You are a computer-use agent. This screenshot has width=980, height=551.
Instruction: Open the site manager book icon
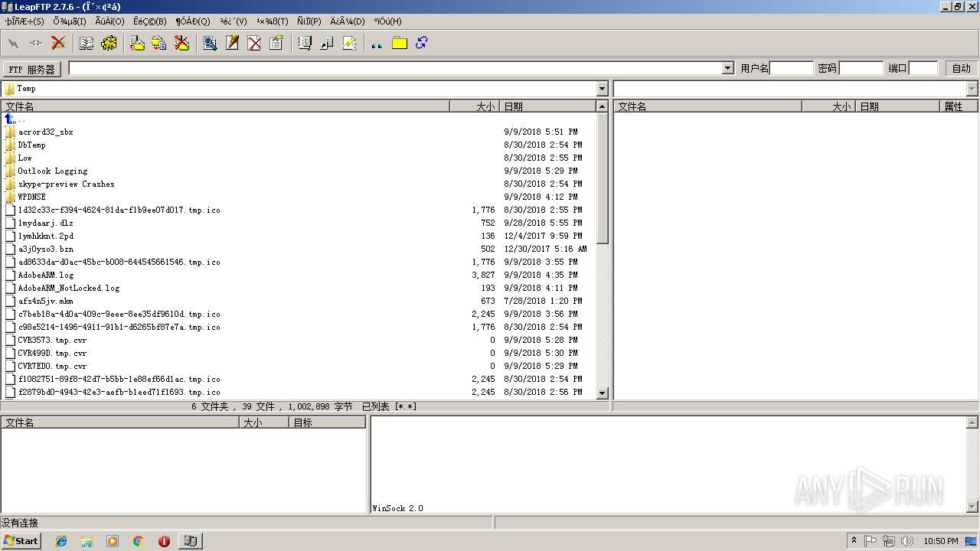point(87,43)
